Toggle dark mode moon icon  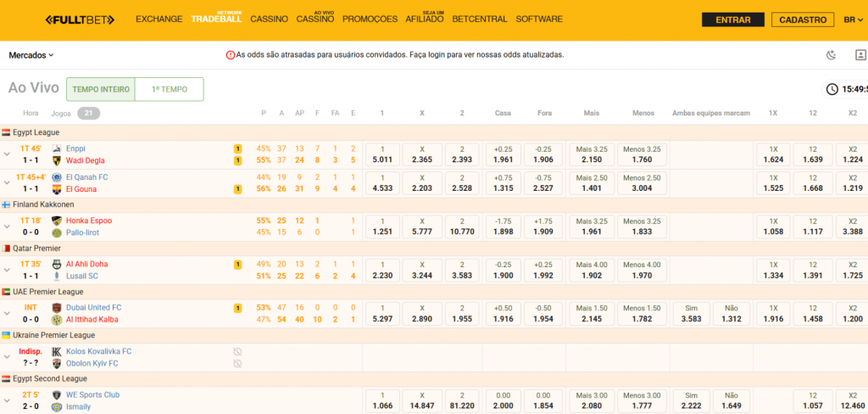point(831,55)
